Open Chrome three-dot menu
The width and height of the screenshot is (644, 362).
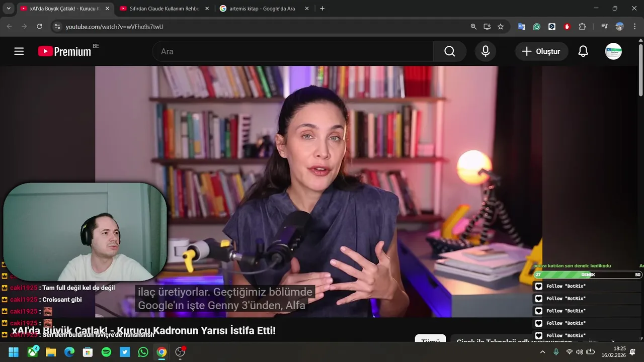tap(634, 27)
